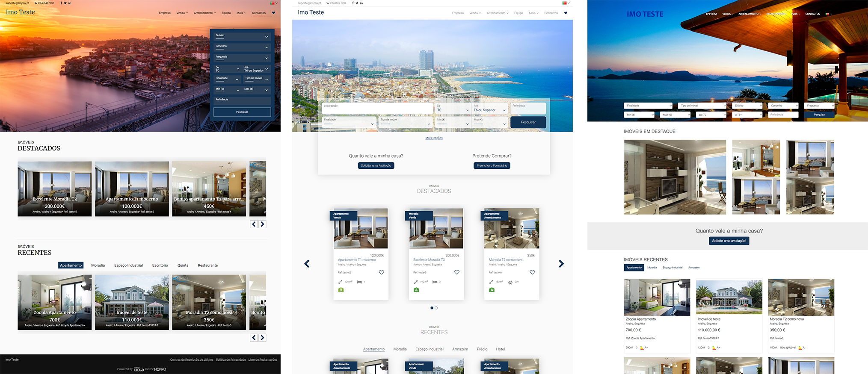The width and height of the screenshot is (868, 374).
Task: Open the Twitter icon in the middle template header
Action: pos(357,3)
